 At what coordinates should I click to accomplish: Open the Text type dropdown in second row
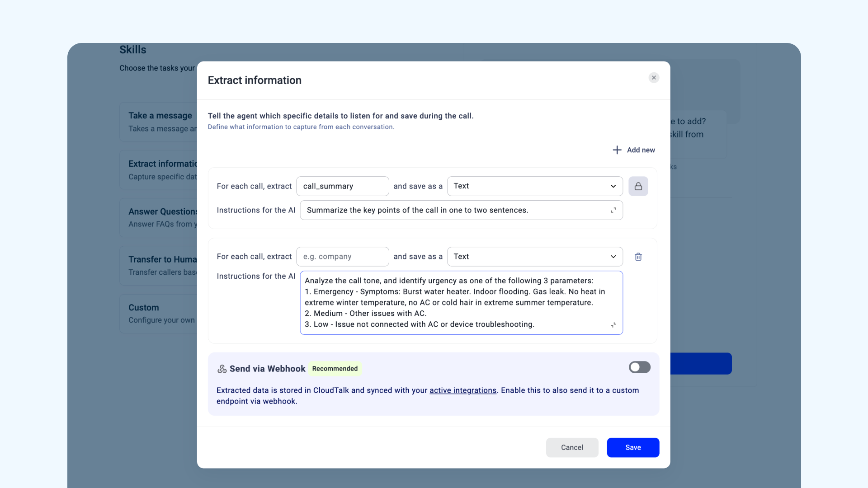535,257
